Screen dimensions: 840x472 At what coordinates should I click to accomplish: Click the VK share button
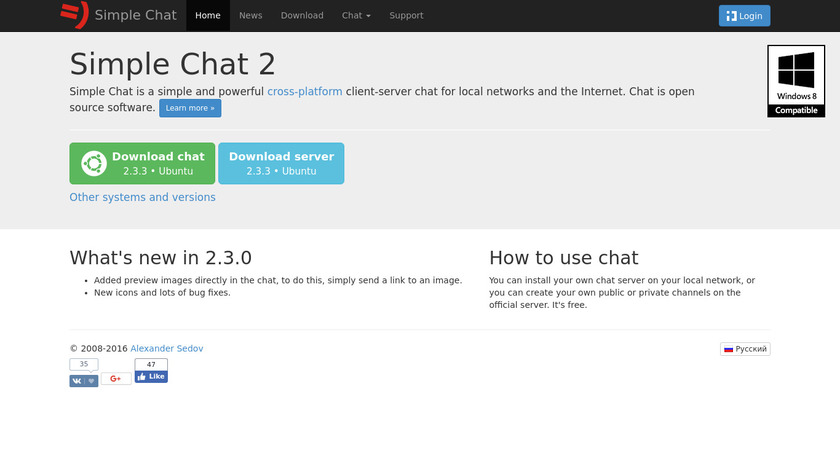pyautogui.click(x=84, y=381)
